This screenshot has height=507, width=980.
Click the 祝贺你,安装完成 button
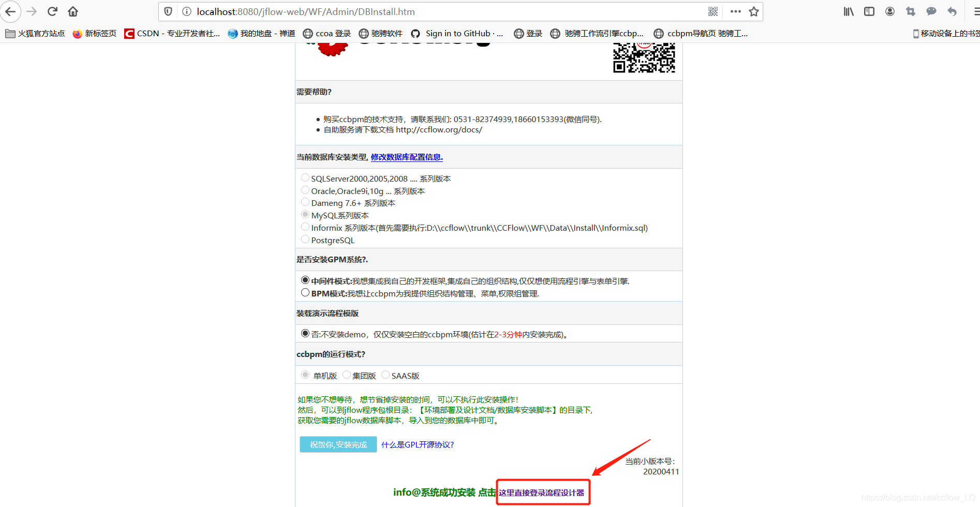(x=338, y=444)
